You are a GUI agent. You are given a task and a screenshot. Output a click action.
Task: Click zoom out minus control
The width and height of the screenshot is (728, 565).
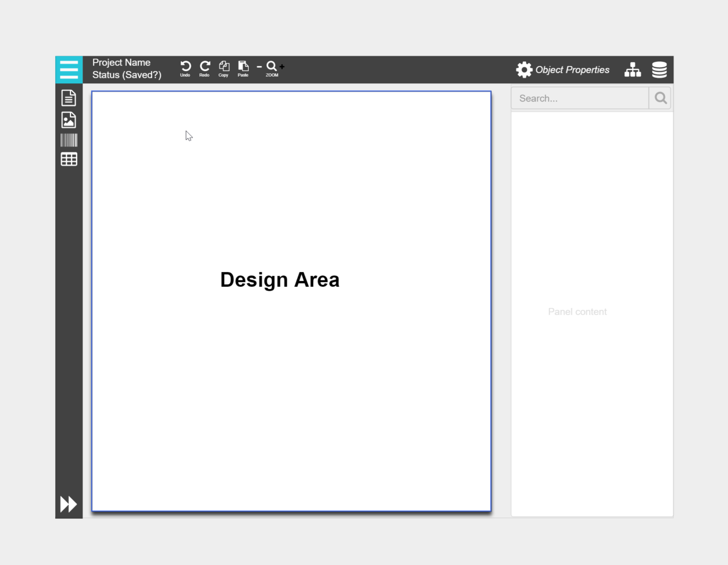pyautogui.click(x=259, y=67)
